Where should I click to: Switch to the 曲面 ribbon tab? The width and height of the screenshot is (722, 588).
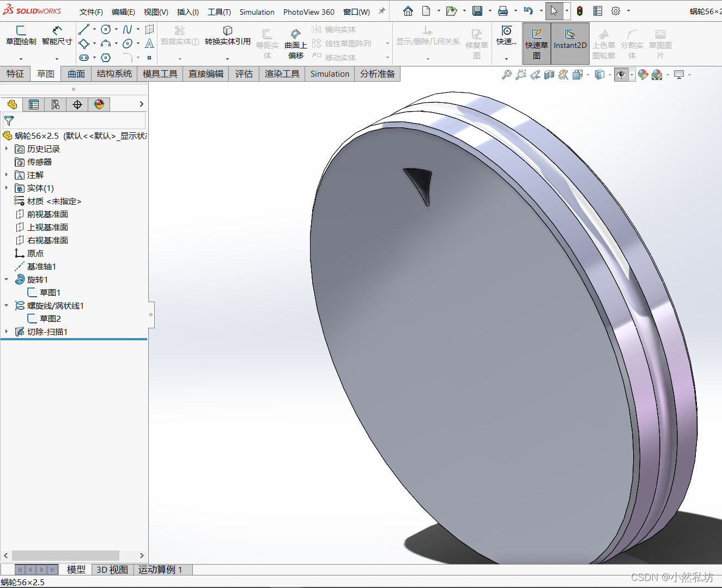tap(76, 74)
